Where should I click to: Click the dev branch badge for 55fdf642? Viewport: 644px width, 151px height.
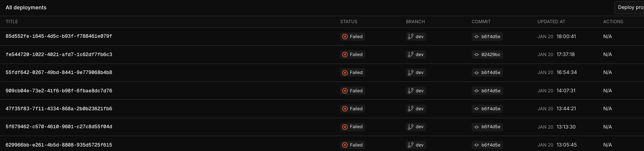coord(416,73)
